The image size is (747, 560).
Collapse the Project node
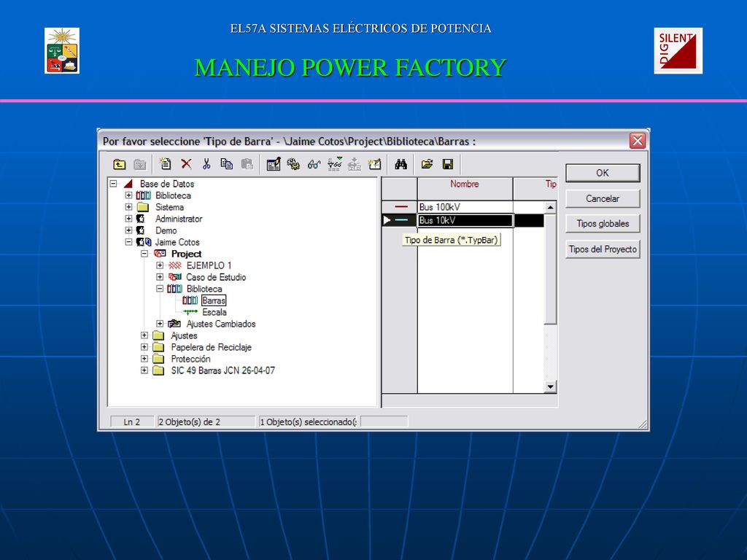[x=144, y=254]
